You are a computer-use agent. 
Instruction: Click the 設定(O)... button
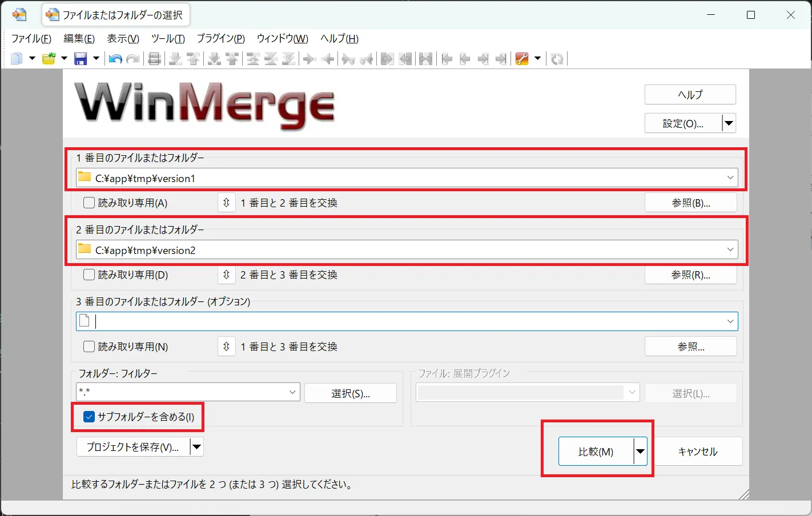point(683,123)
